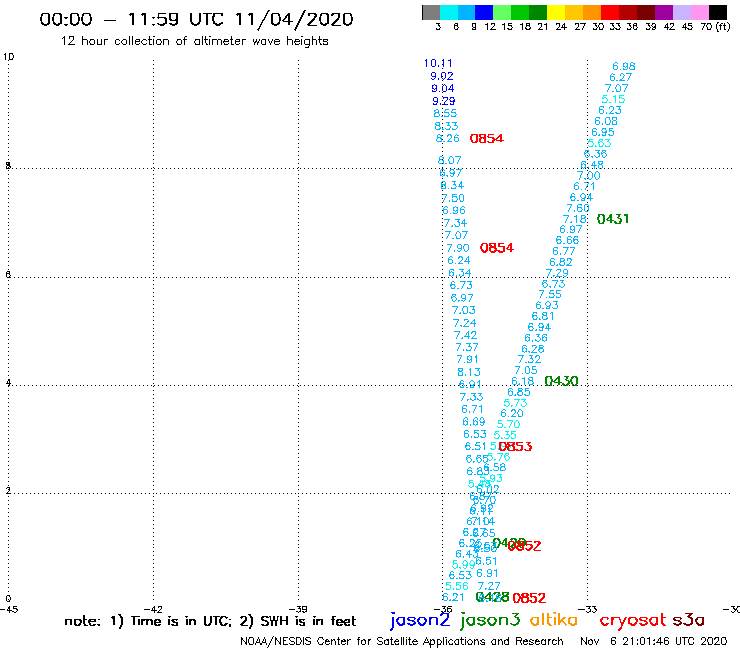The height and width of the screenshot is (650, 740).
Task: Click the wave height value 7.18
Action: (x=575, y=219)
